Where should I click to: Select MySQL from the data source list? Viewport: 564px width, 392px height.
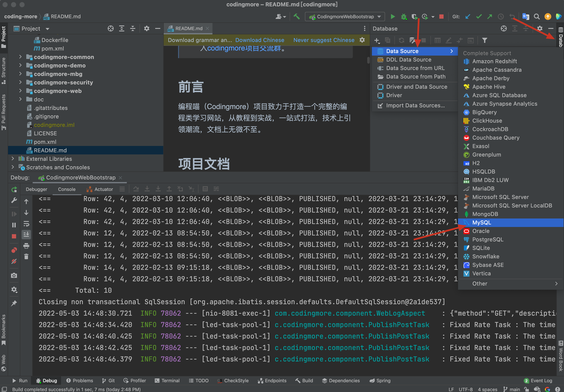pos(482,223)
